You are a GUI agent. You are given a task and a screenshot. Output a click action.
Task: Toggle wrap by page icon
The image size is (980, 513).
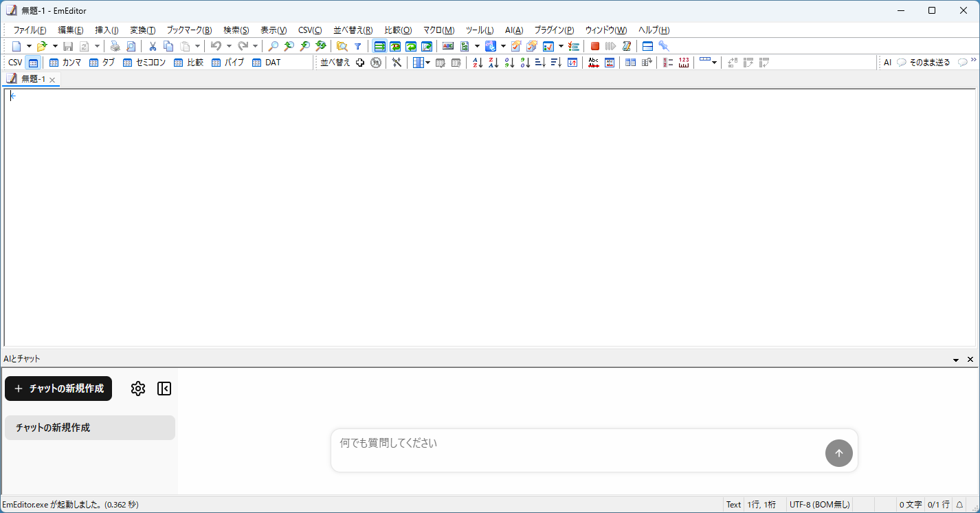[427, 46]
